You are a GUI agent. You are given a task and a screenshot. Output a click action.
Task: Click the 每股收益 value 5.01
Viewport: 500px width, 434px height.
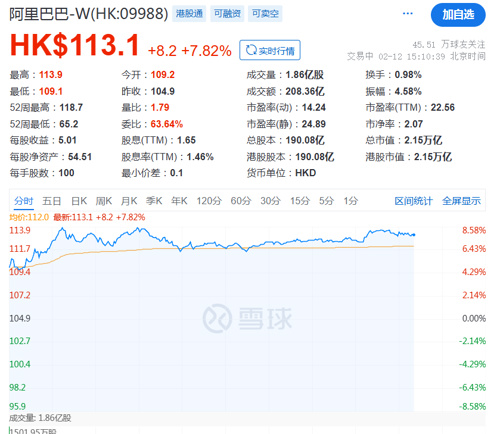tap(67, 140)
